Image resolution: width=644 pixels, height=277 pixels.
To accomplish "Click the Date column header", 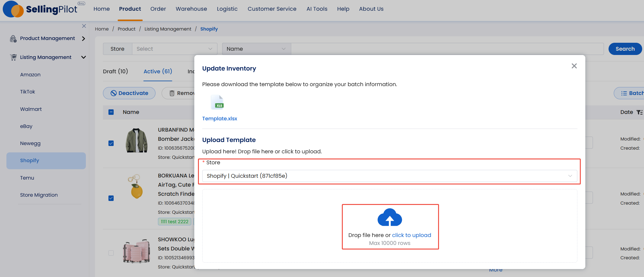I will [x=627, y=112].
